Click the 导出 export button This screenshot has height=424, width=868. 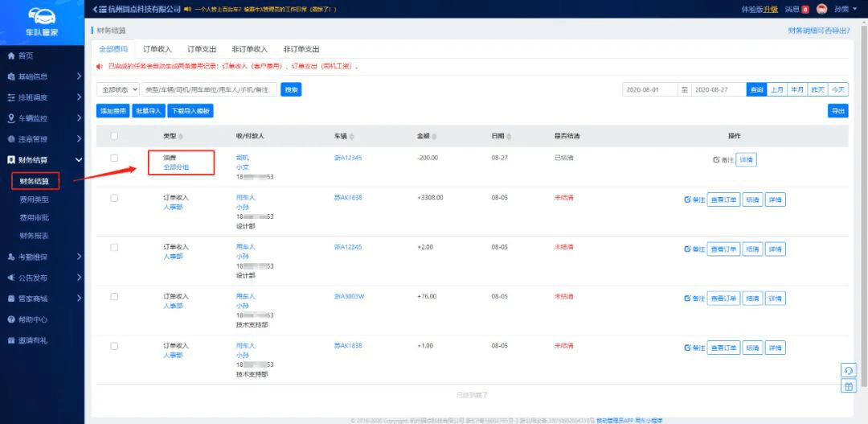tap(837, 111)
